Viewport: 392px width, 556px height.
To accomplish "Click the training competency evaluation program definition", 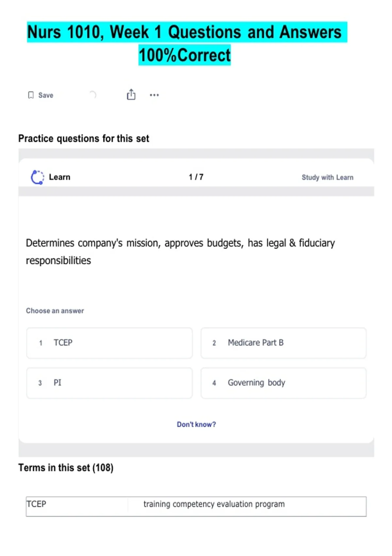I will coord(214,504).
